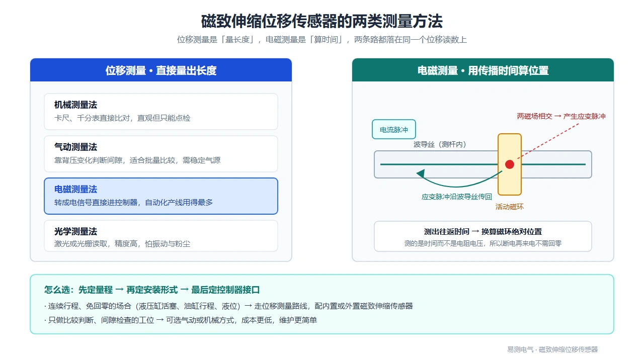Select the "气动测量法" card title
The width and height of the screenshot is (644, 362).
pyautogui.click(x=75, y=147)
